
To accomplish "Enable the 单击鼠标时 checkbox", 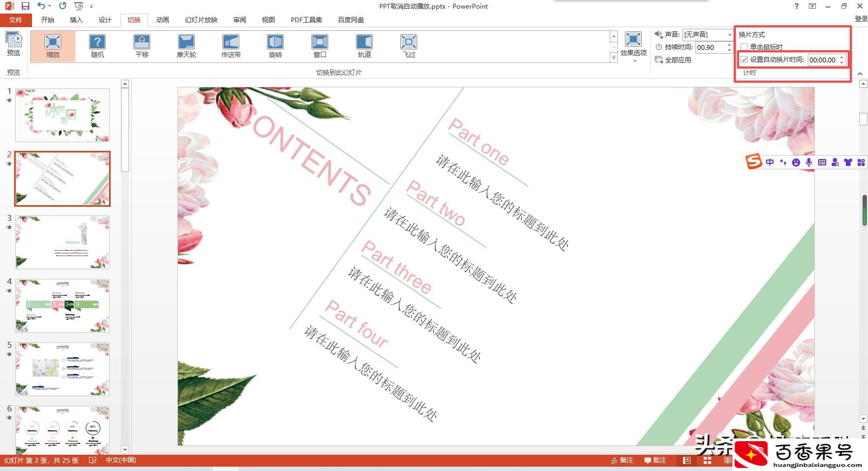I will (x=744, y=47).
